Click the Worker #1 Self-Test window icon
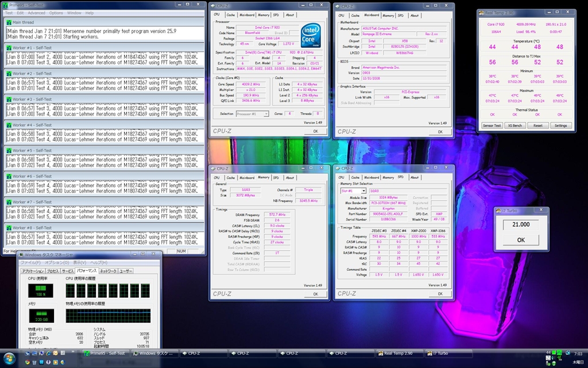This screenshot has height=368, width=588. pyautogui.click(x=9, y=48)
